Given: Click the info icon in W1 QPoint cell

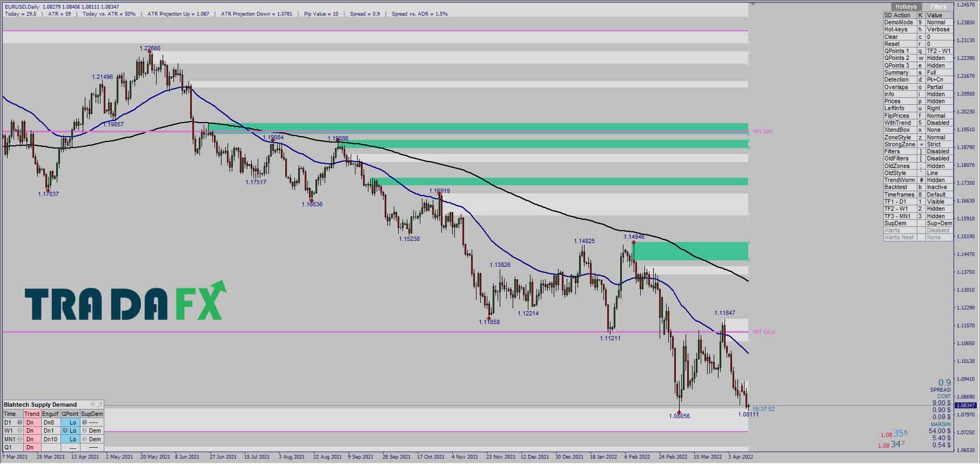Looking at the screenshot, I should pyautogui.click(x=65, y=431).
